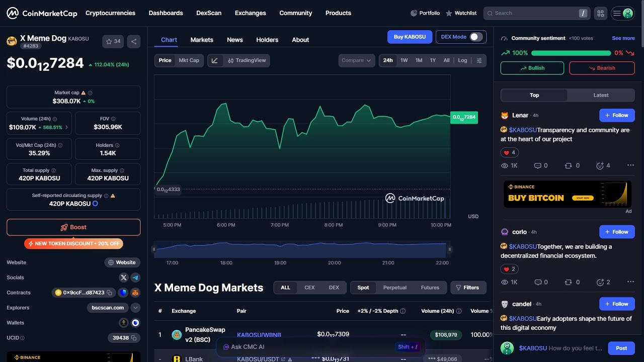Viewport: 644px width, 362px height.
Task: Select the Latest community posts tab
Action: 601,95
